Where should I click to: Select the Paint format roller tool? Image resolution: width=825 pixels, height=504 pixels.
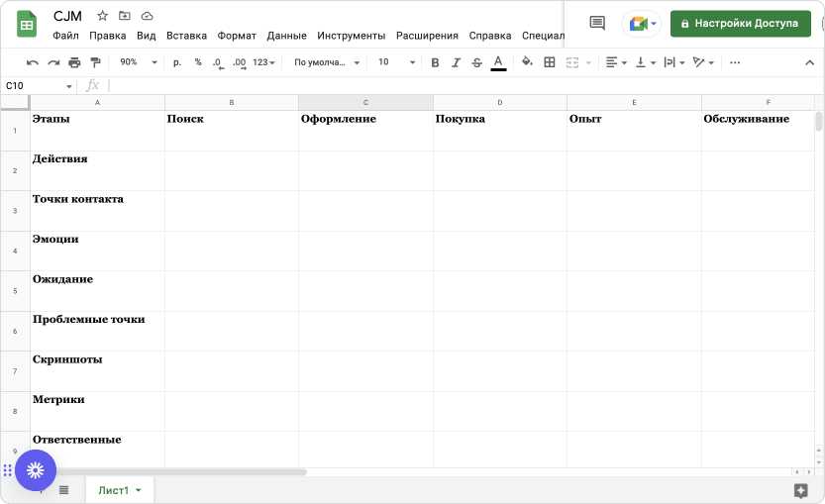95,62
